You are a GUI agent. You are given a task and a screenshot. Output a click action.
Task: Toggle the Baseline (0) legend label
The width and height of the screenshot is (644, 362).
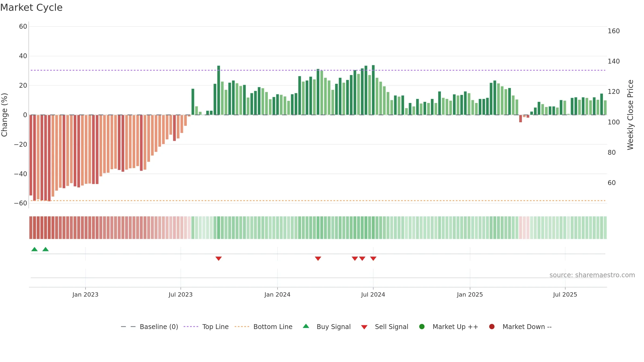pos(159,327)
